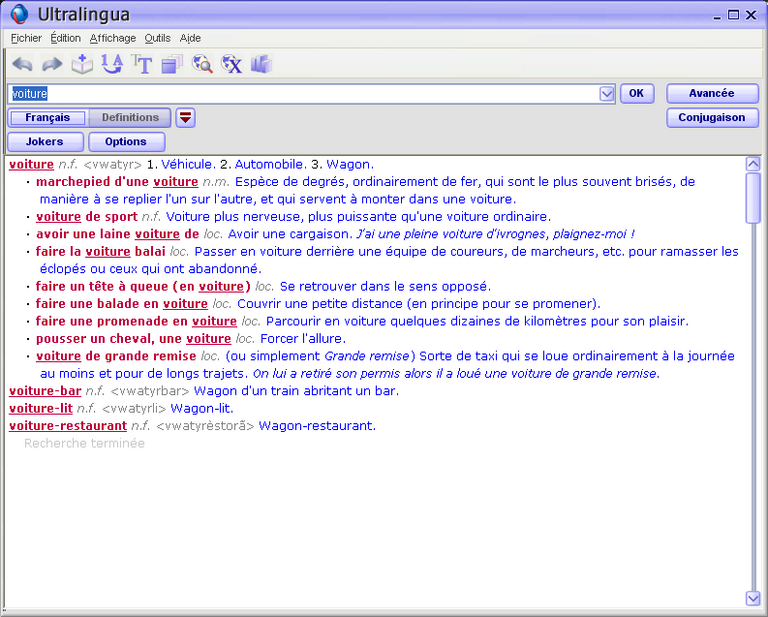Click voiture link in marchepied d'une voiture
This screenshot has height=617, width=768.
(x=175, y=182)
